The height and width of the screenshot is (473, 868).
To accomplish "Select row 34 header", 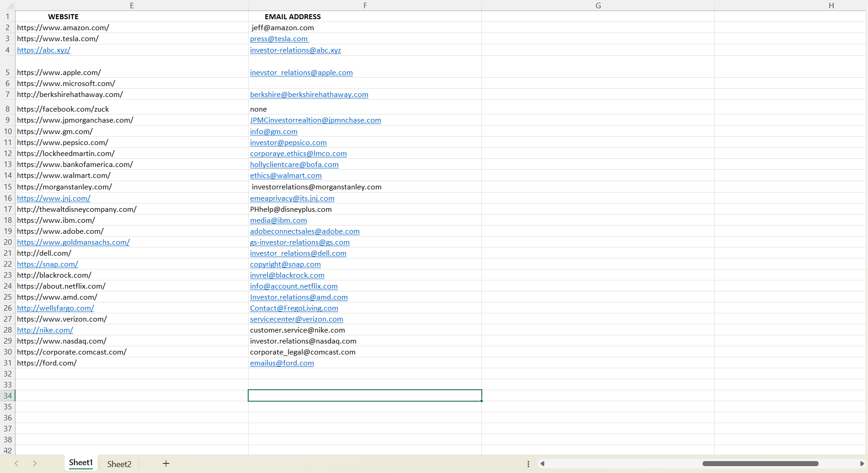I will (7, 396).
